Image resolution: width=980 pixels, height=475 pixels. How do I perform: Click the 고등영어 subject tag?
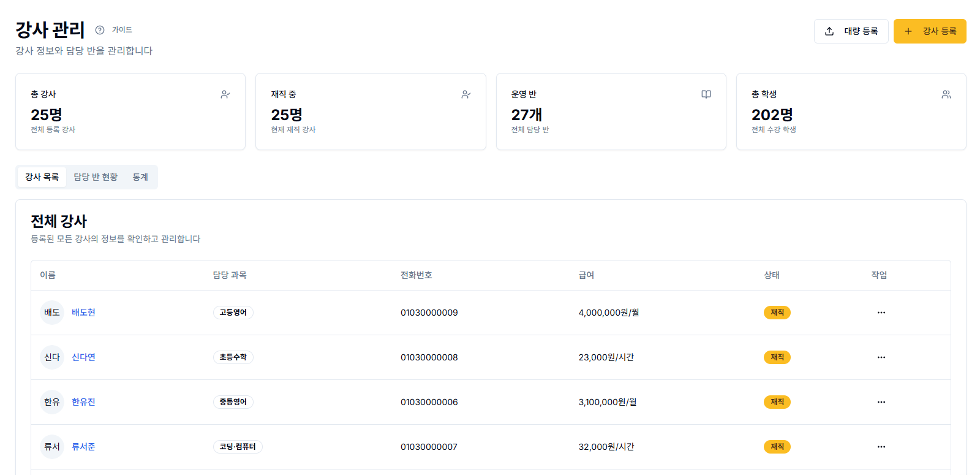point(233,313)
